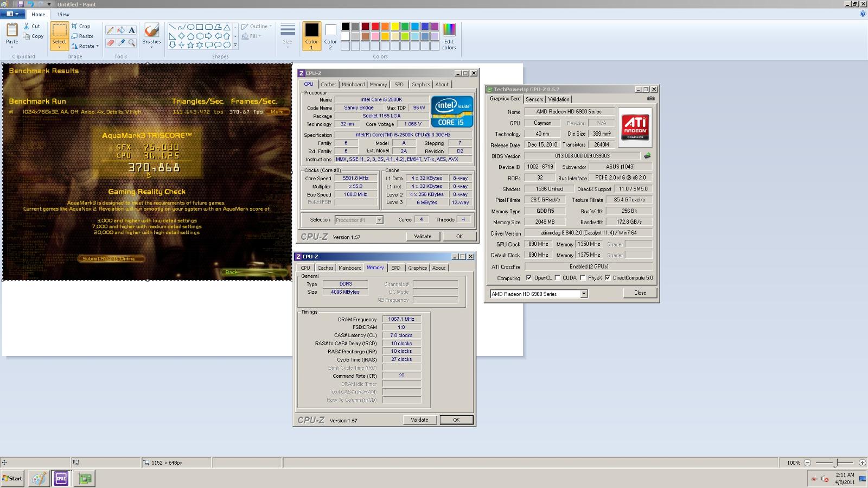Choose the Oval shape
This screenshot has width=868, height=488.
tap(190, 27)
